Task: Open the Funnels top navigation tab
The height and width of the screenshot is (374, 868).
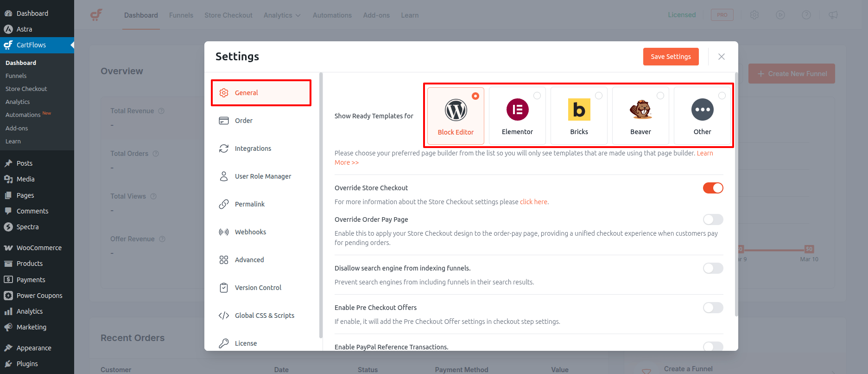Action: [x=181, y=15]
